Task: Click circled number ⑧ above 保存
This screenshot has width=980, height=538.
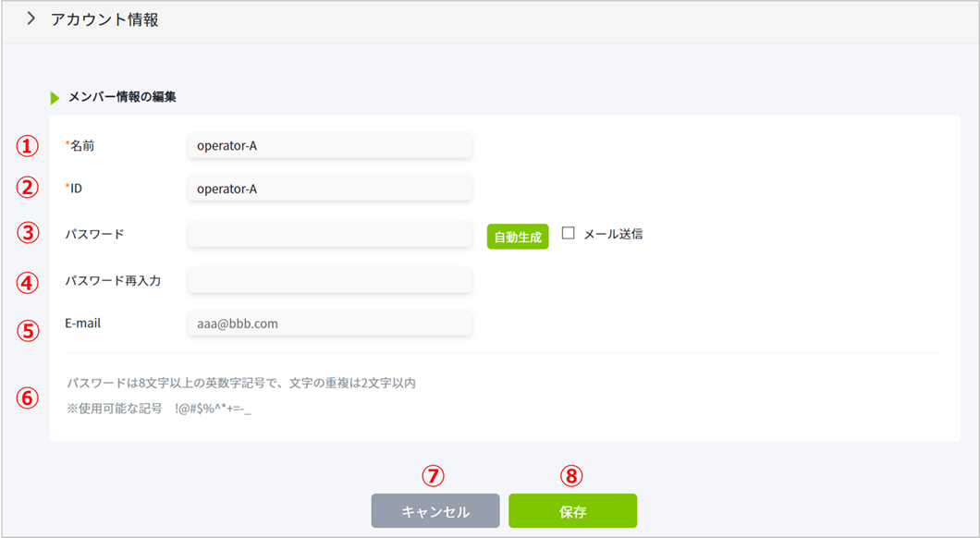Action: 572,476
